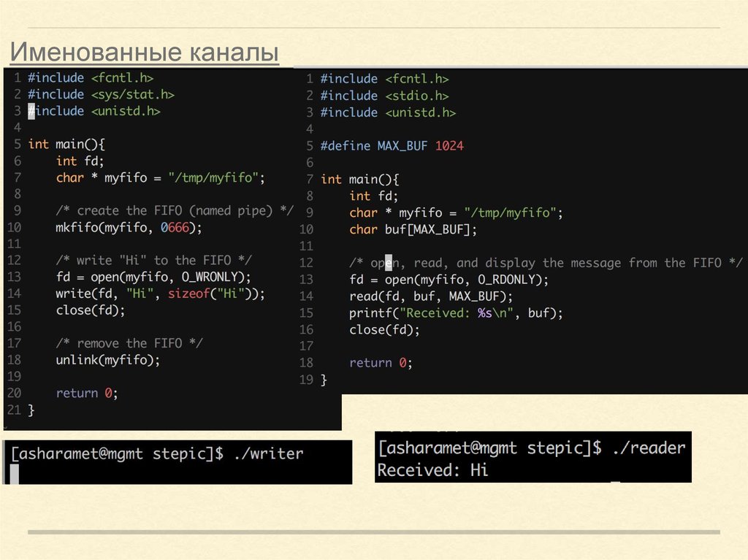Click line number 21 in left editor

(14, 410)
